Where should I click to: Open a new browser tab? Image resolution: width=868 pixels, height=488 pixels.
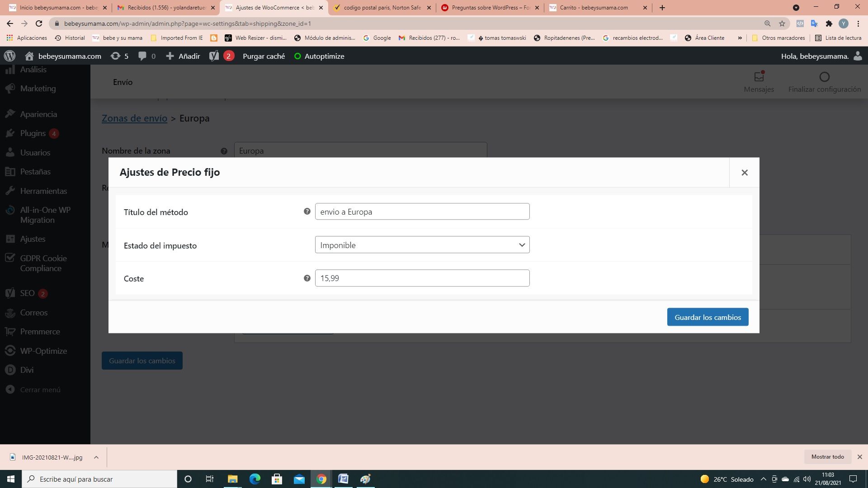662,8
